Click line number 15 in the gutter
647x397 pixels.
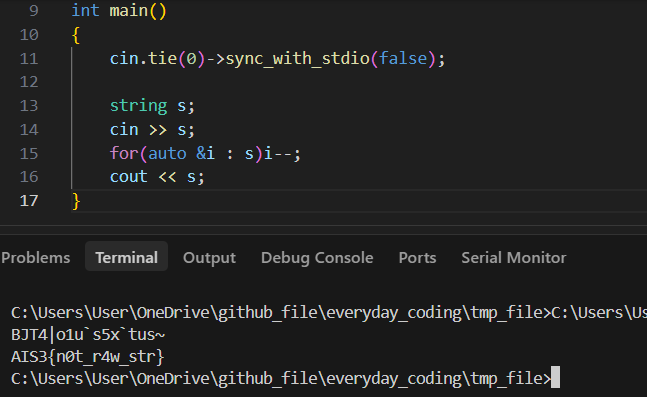(x=29, y=154)
